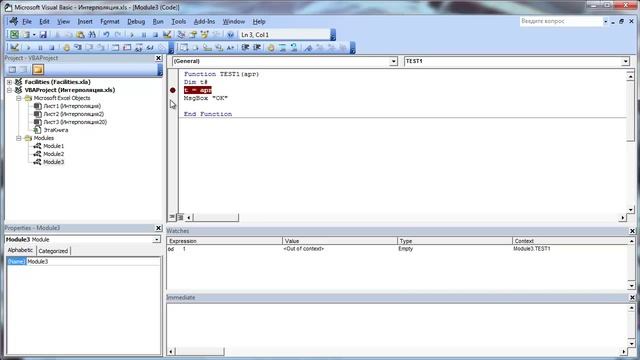The image size is (640, 360).
Task: Run the macro with the Standard toolbar play icon
Action: [131, 35]
